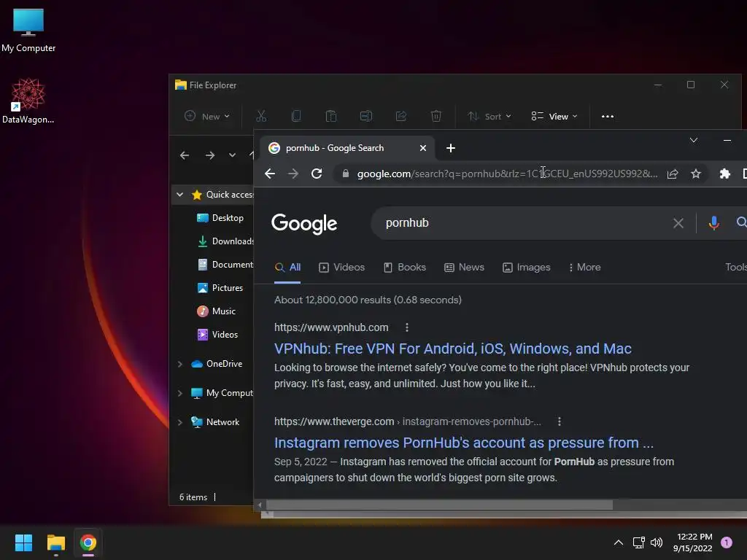Click the share page icon in address bar

672,174
